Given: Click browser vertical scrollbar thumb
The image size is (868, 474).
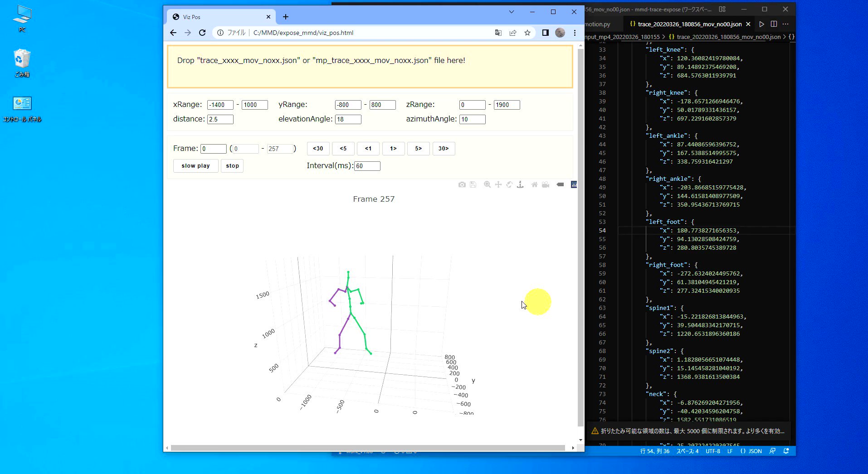Looking at the screenshot, I should (580, 237).
